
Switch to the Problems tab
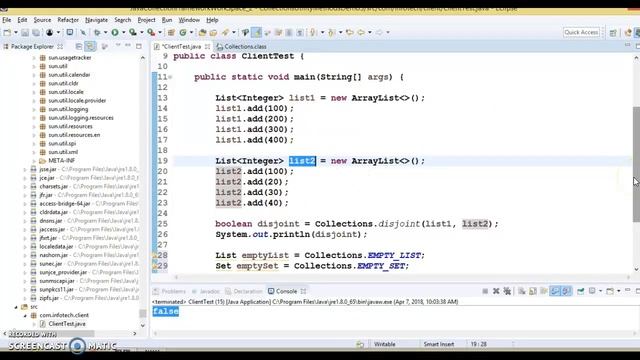point(169,291)
